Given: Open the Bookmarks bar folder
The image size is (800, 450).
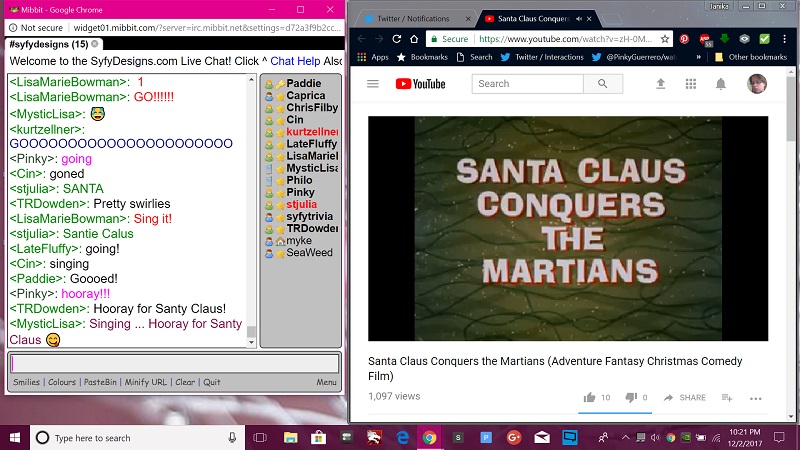Looking at the screenshot, I should 422,57.
